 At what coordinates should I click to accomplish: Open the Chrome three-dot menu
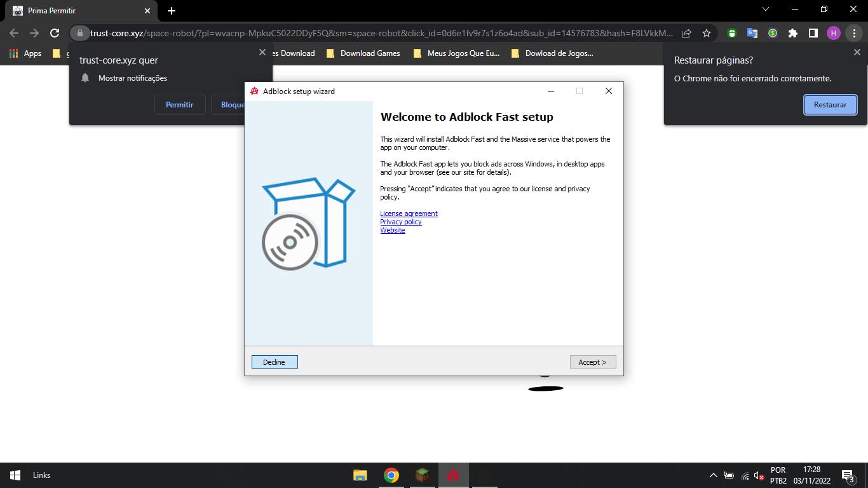[x=854, y=33]
